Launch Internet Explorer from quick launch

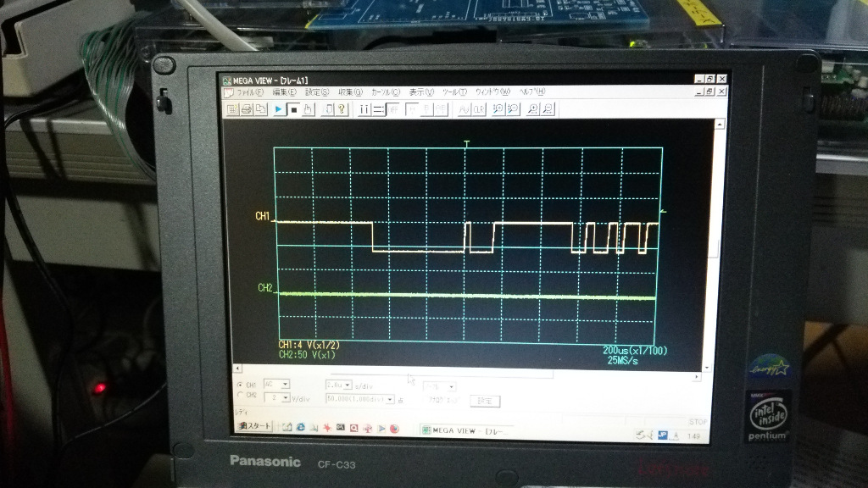coord(301,427)
